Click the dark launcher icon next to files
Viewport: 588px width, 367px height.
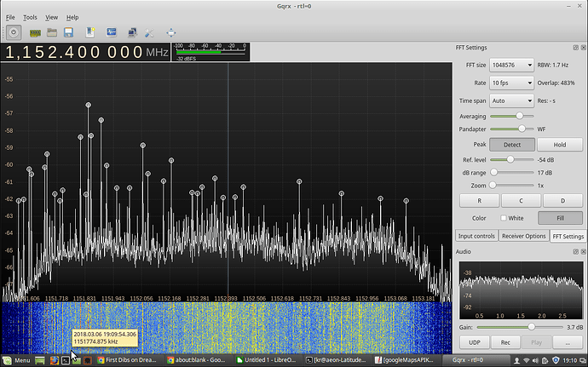pos(88,361)
